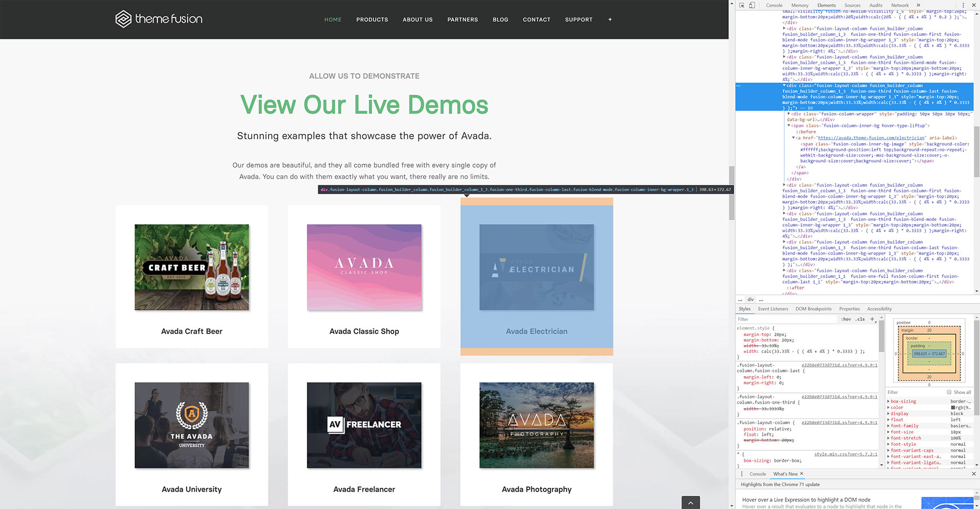Click the scroll-to-top arrow on the page
Screen dimensions: 980x509
pos(691,503)
